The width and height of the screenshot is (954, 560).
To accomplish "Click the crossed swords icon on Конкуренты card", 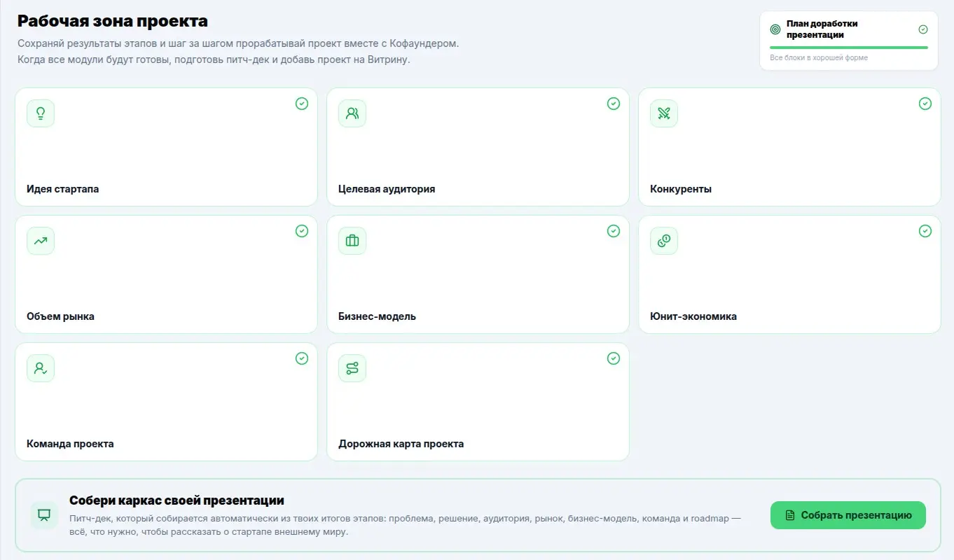I will click(x=664, y=113).
